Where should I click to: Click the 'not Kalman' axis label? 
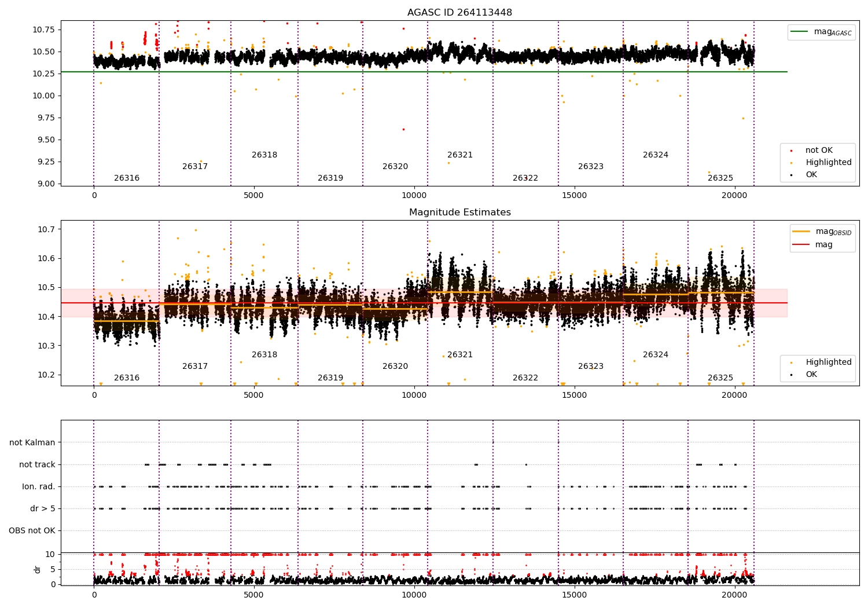[32, 442]
